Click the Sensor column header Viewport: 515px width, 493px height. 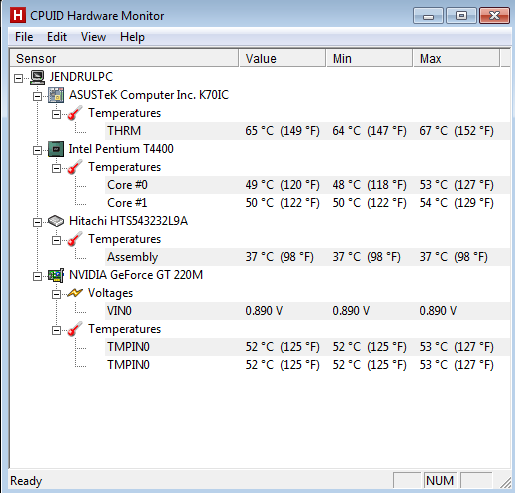tap(124, 58)
